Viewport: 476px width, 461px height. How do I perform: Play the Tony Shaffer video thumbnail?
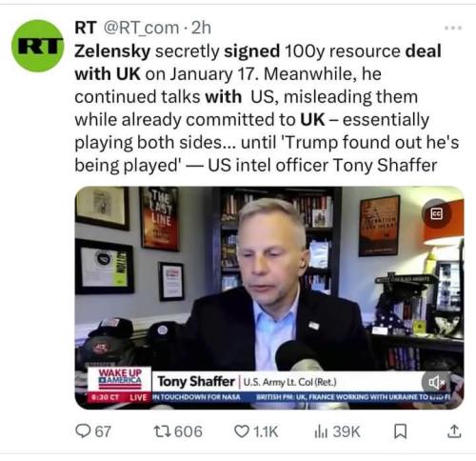[x=269, y=297]
